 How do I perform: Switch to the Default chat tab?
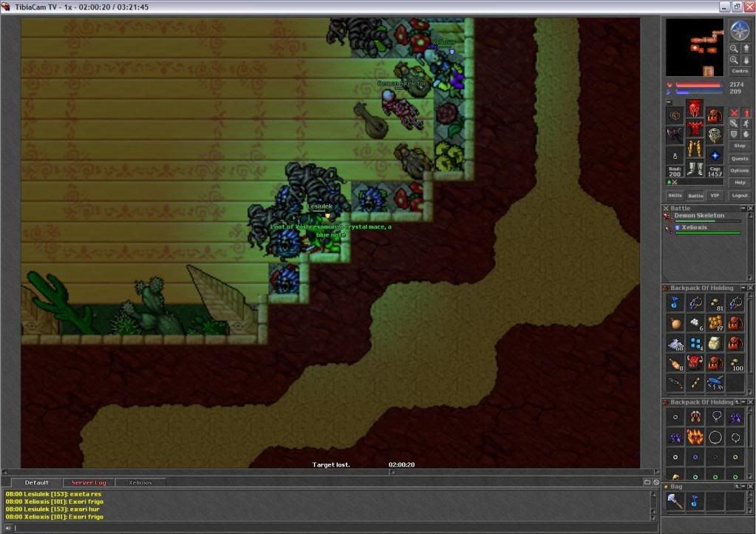point(37,482)
